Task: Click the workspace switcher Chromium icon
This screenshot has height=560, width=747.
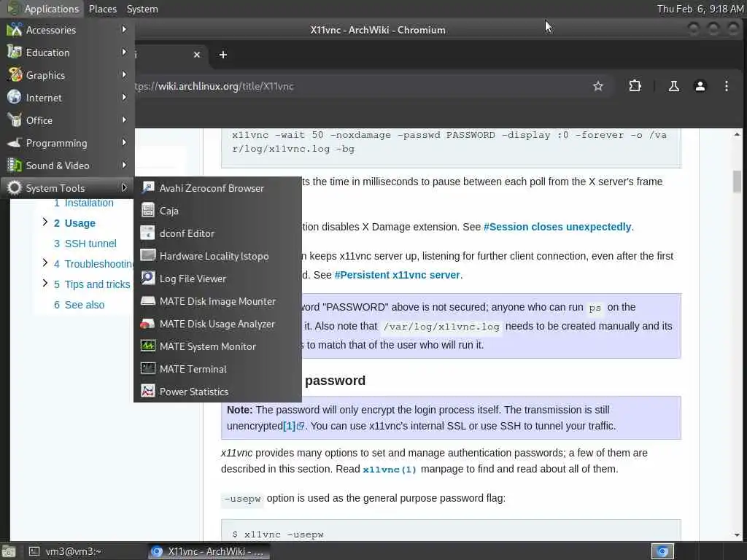Action: [662, 551]
